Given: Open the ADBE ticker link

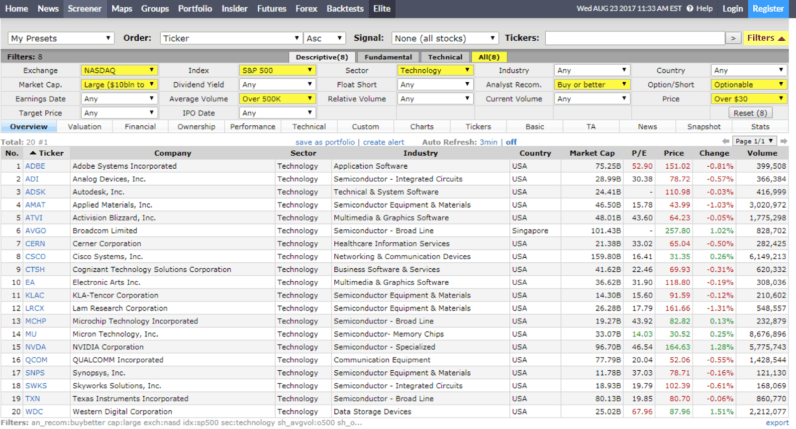Looking at the screenshot, I should tap(35, 166).
